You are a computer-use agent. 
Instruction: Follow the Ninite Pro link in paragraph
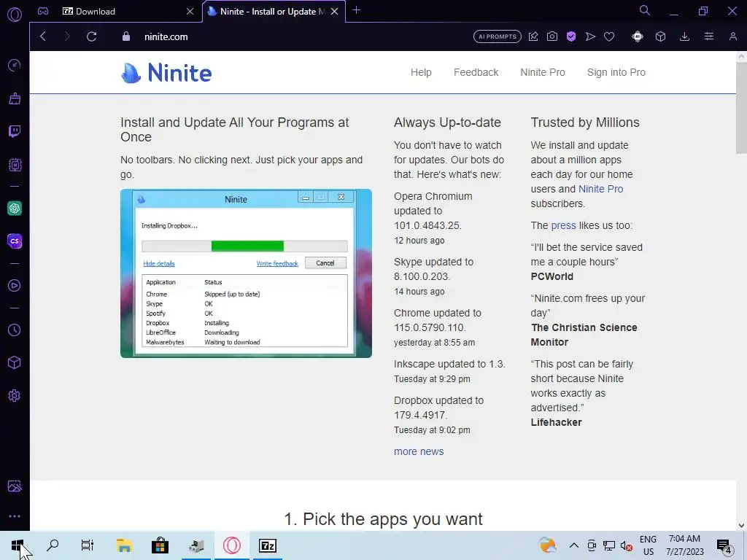tap(600, 189)
